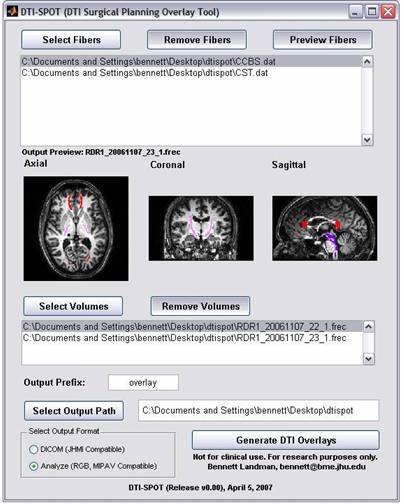Click the Axial brain preview image
The image size is (404, 504).
coord(76,229)
